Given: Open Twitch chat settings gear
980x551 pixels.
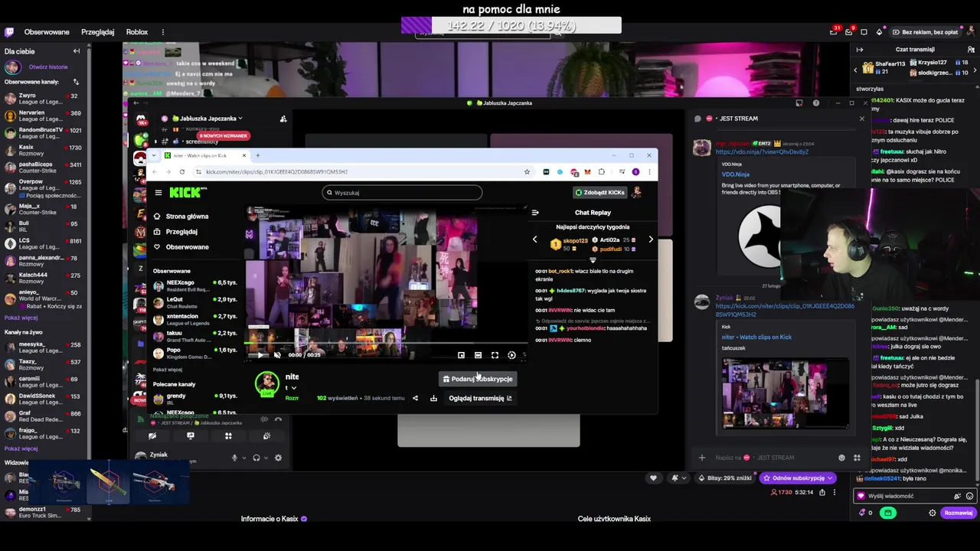Looking at the screenshot, I should pyautogui.click(x=932, y=513).
